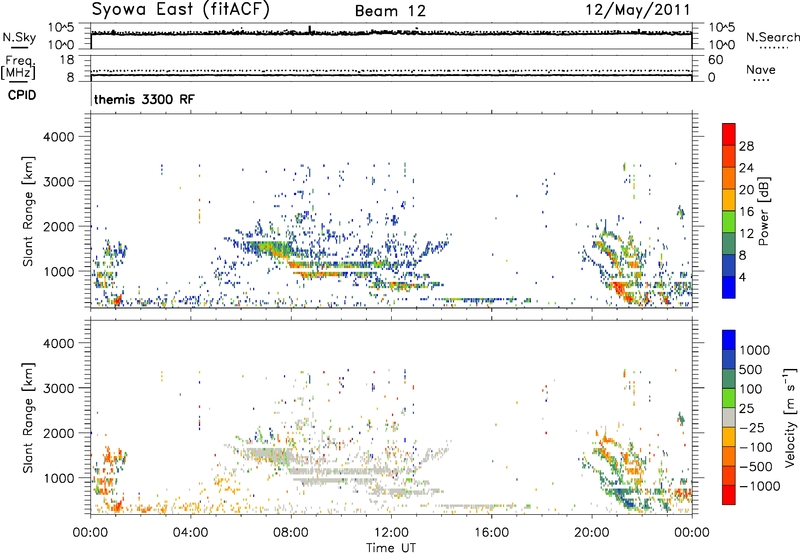Image resolution: width=800 pixels, height=554 pixels.
Task: Click the "4" label on the power color bar
Action: point(743,277)
